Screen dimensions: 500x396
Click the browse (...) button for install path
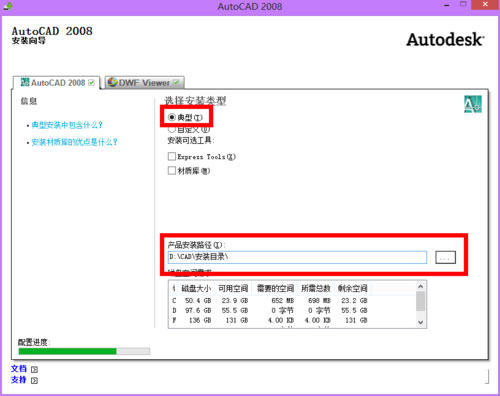point(445,257)
